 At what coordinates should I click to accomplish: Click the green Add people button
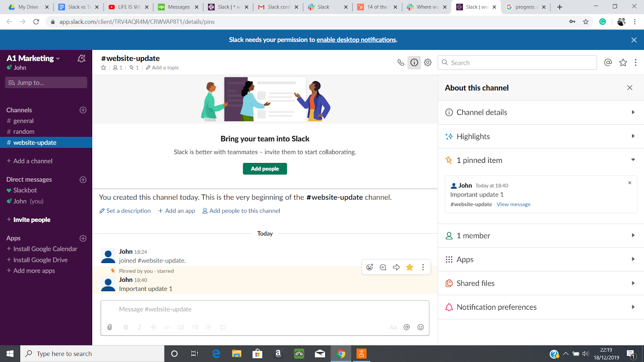tap(265, 169)
